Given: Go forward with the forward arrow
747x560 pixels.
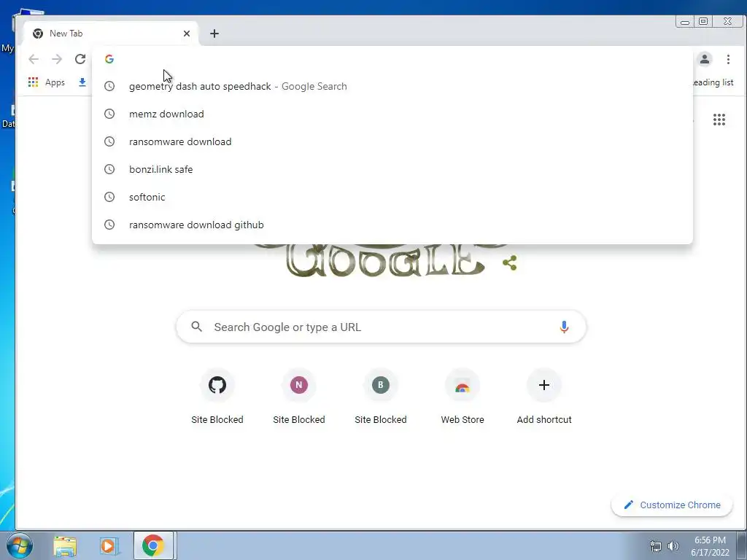Looking at the screenshot, I should pyautogui.click(x=57, y=59).
